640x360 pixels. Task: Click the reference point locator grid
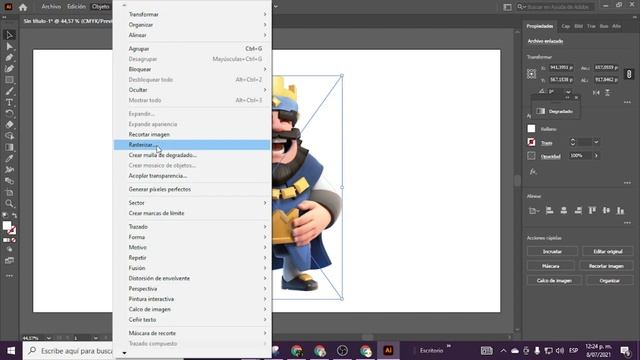click(531, 74)
